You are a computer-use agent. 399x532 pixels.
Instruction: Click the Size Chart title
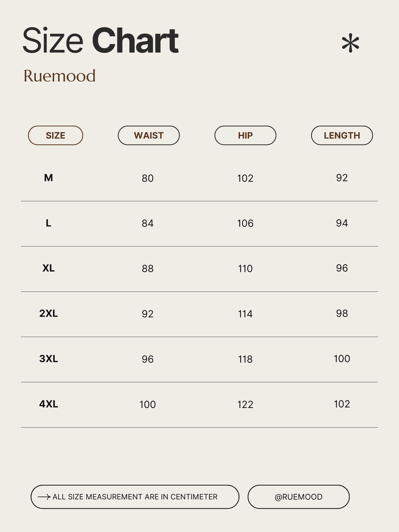click(100, 41)
